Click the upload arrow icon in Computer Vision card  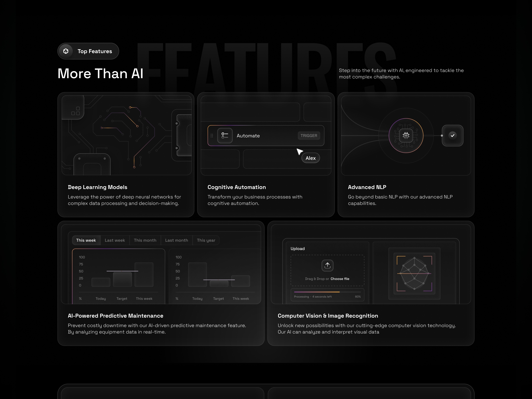[x=327, y=264]
